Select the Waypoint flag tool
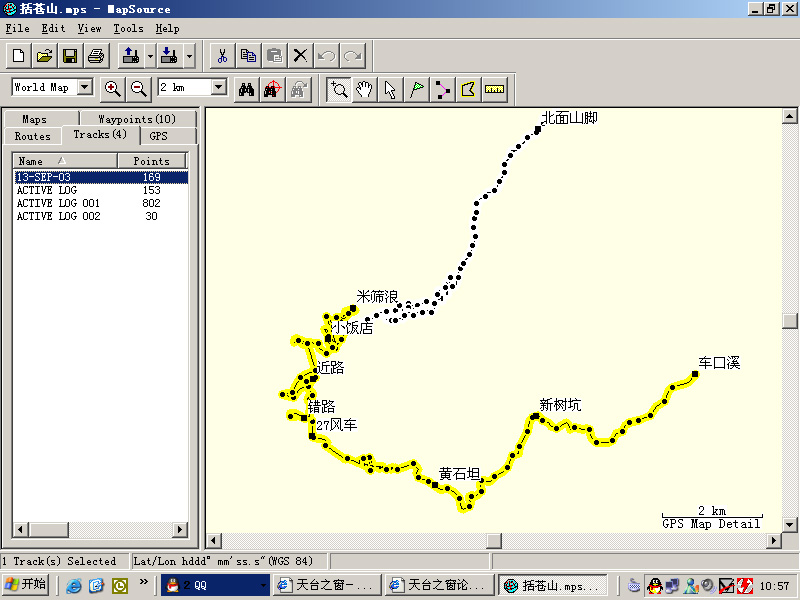The image size is (800, 600). 417,89
